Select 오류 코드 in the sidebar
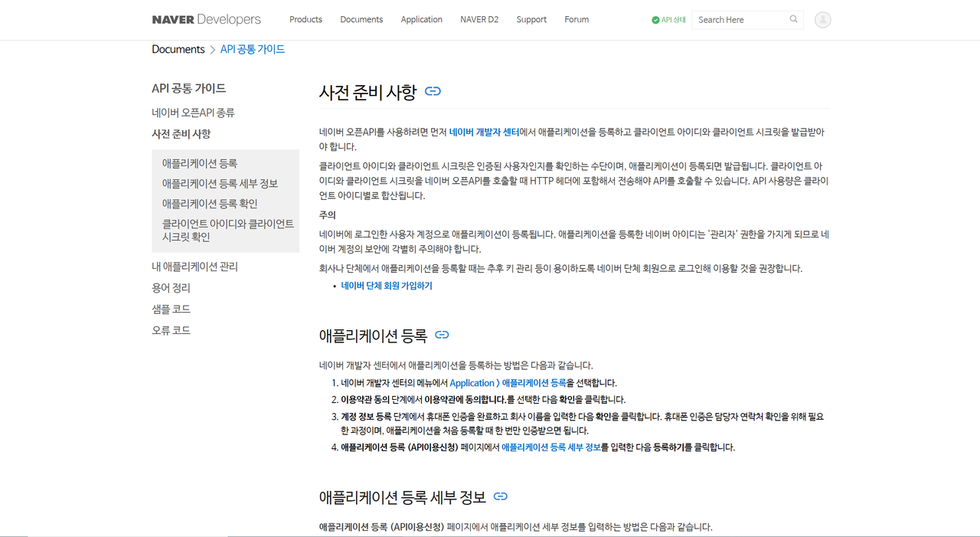The height and width of the screenshot is (537, 980). 171,330
